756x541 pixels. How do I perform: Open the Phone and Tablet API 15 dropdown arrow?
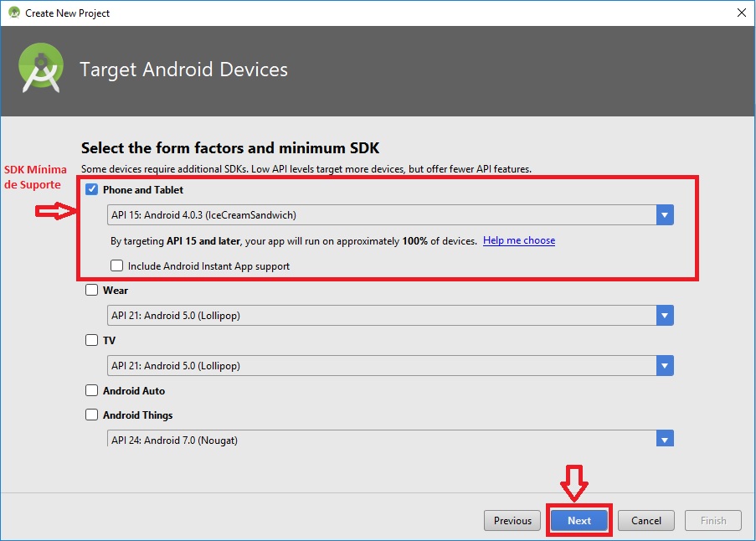(665, 215)
